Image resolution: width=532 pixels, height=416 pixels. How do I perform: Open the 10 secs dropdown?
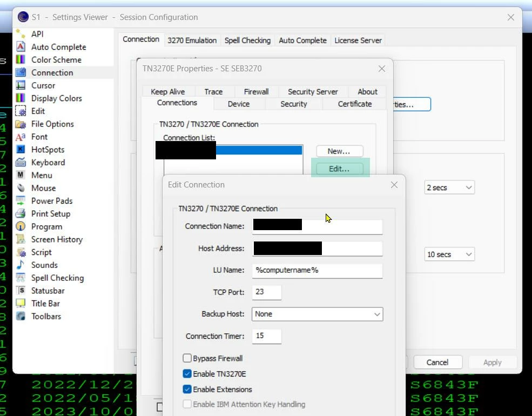[x=449, y=254]
